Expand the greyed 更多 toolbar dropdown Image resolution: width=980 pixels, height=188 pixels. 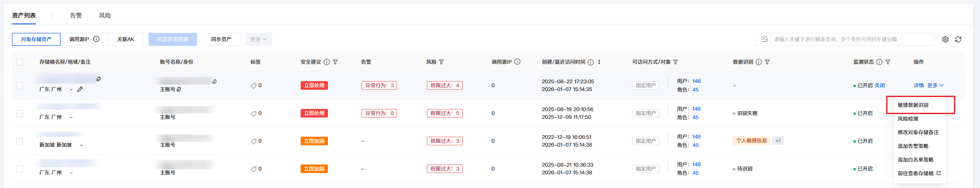pos(259,39)
